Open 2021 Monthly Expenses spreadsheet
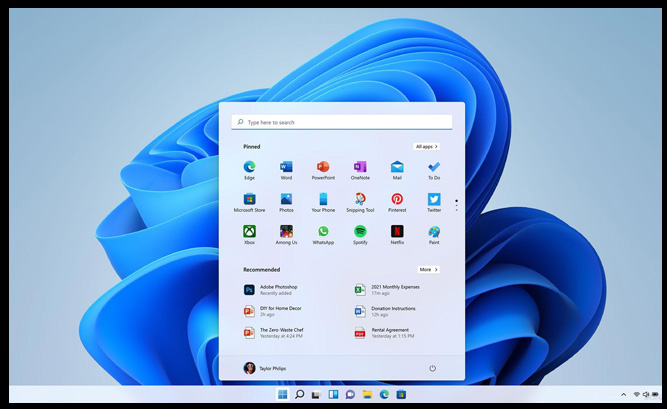This screenshot has height=409, width=667. click(387, 290)
